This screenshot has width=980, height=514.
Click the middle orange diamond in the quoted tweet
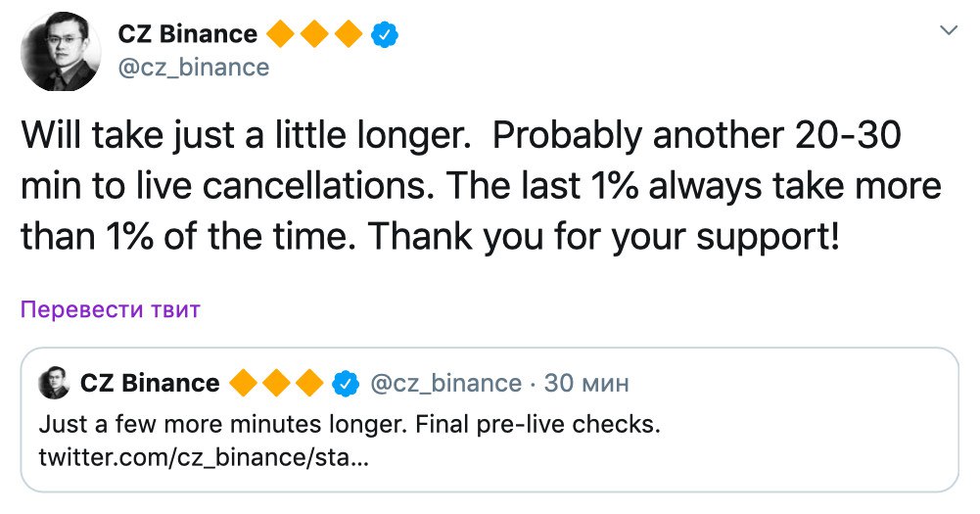click(277, 383)
